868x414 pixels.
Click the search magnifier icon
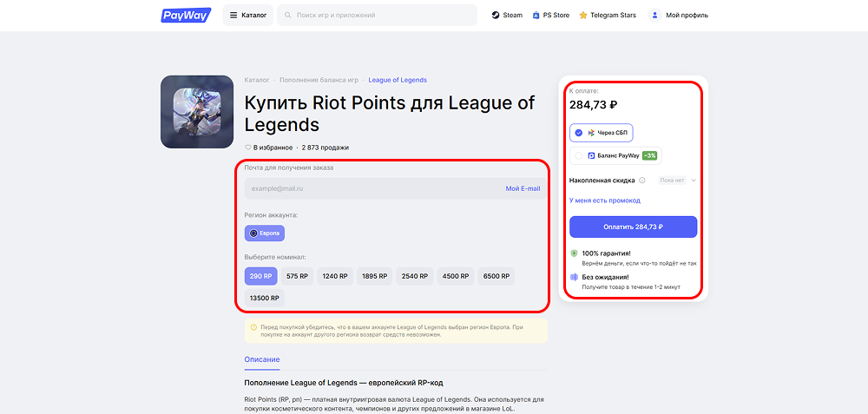[x=288, y=16]
